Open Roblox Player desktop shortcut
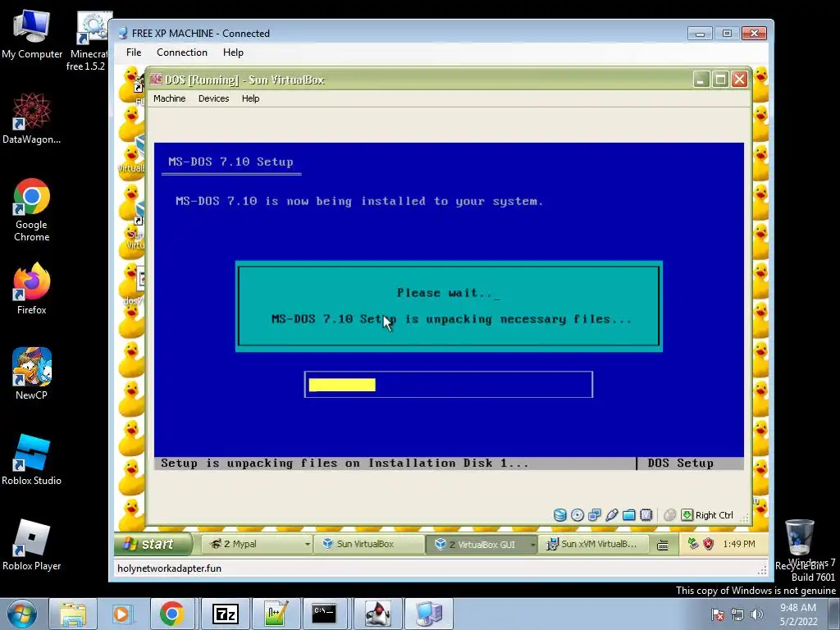This screenshot has width=840, height=630. coord(32,545)
